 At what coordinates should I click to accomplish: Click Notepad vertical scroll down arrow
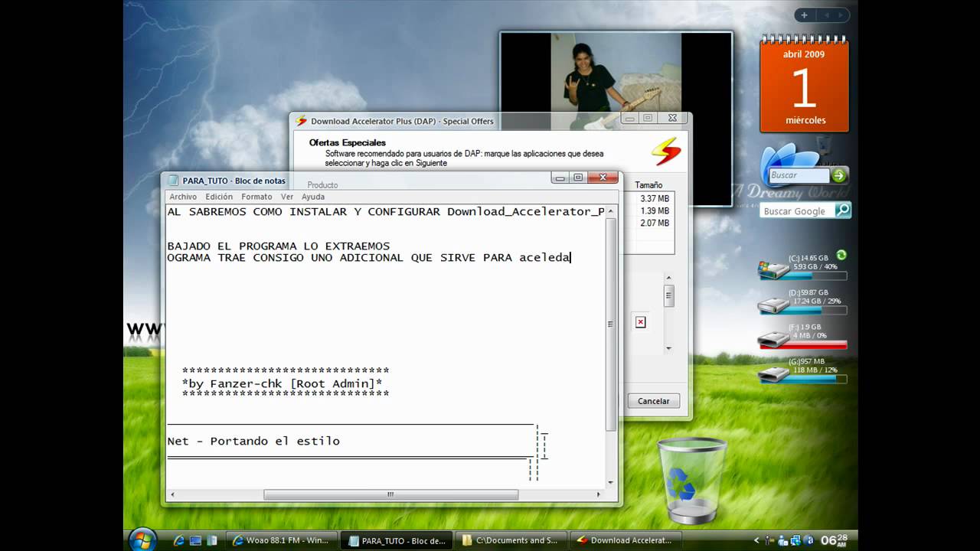(x=610, y=482)
